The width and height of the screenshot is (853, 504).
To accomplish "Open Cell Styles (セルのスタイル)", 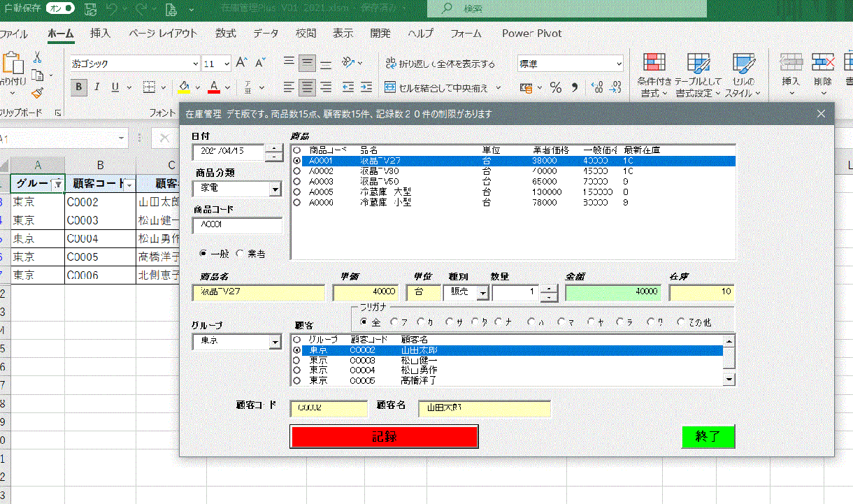I will pyautogui.click(x=743, y=75).
